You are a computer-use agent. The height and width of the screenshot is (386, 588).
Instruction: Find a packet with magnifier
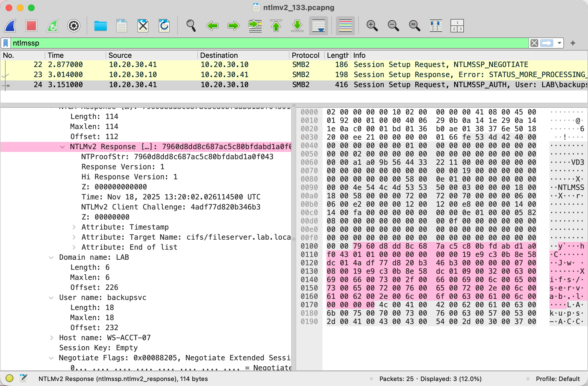[191, 26]
